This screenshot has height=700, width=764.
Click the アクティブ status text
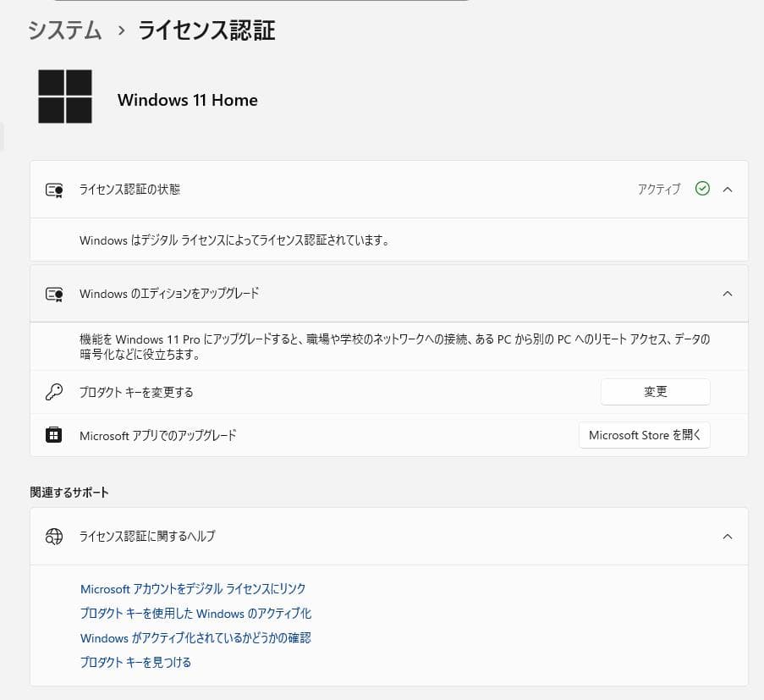658,190
